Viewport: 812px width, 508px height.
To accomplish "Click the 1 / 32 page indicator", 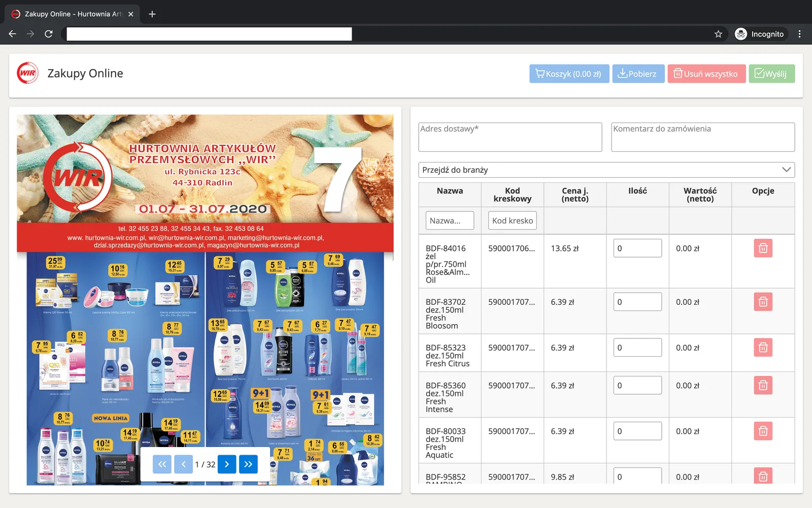I will tap(205, 464).
